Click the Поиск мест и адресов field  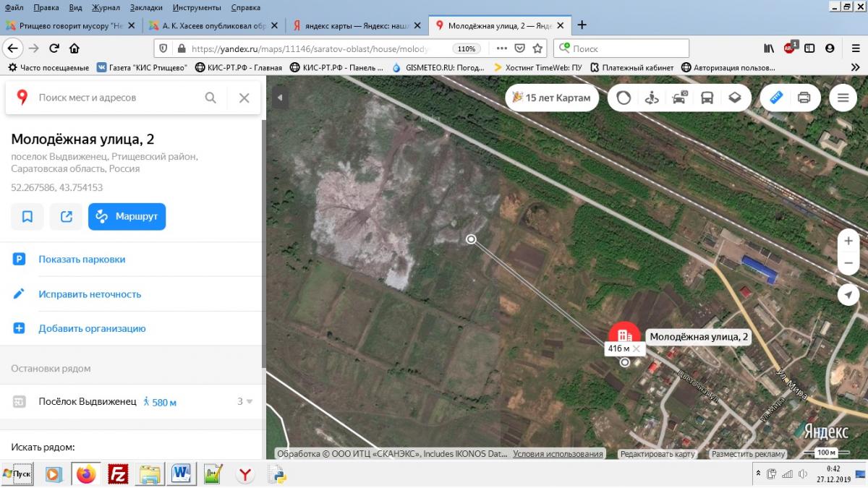(116, 98)
